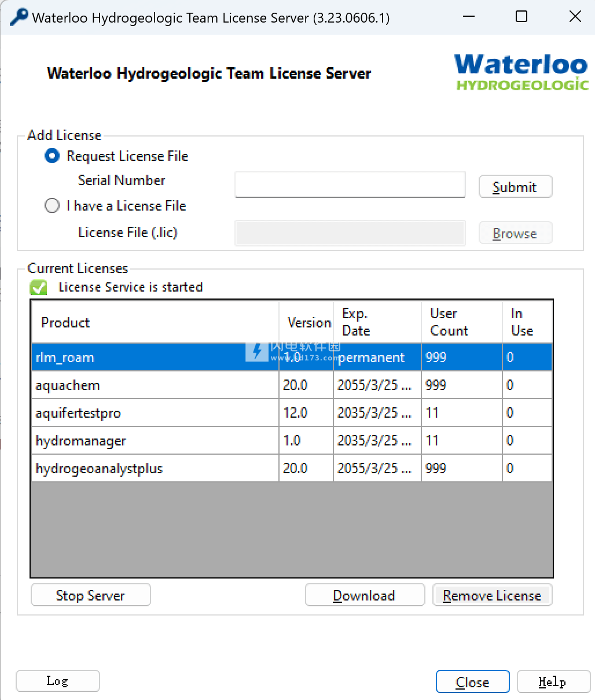
Task: Click aquifertestpro's version 12.0 cell
Action: [x=306, y=413]
